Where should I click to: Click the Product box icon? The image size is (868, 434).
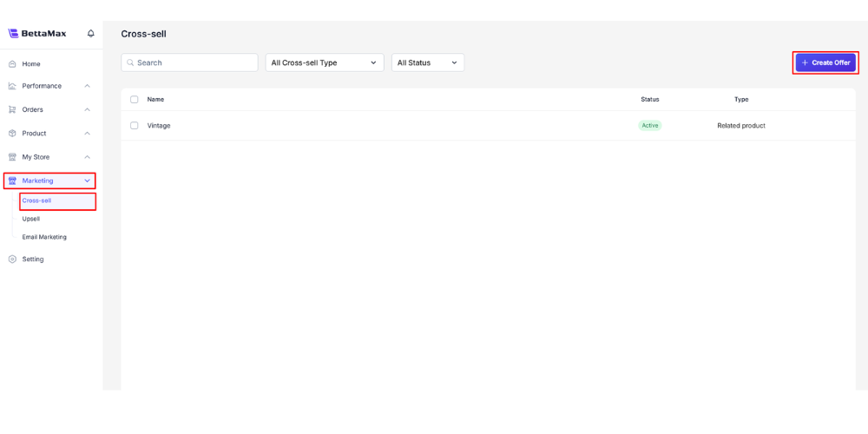coord(12,134)
